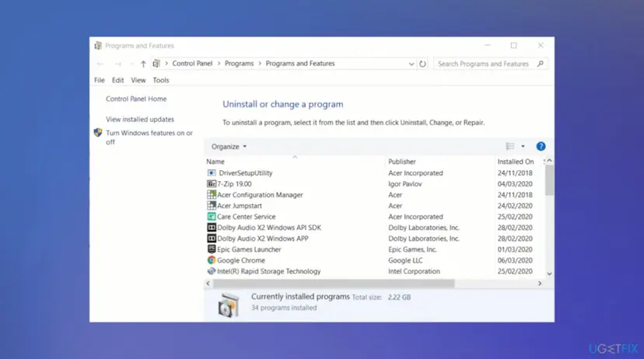The width and height of the screenshot is (644, 359).
Task: Open View installed updates link
Action: click(x=140, y=120)
